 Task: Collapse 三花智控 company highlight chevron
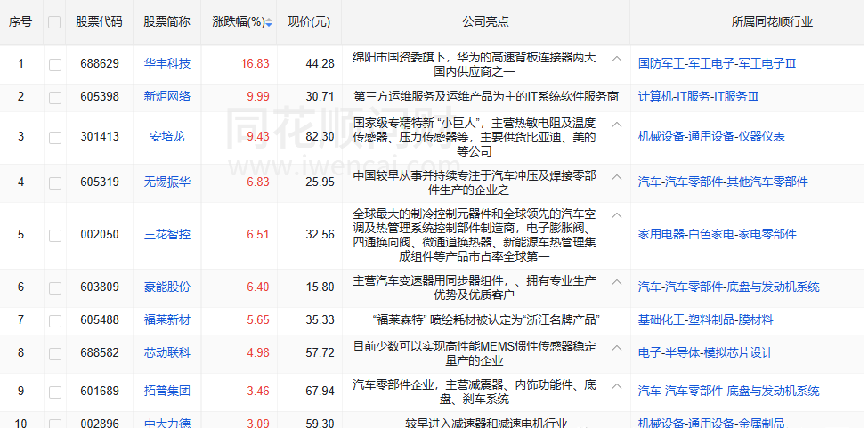coord(617,215)
